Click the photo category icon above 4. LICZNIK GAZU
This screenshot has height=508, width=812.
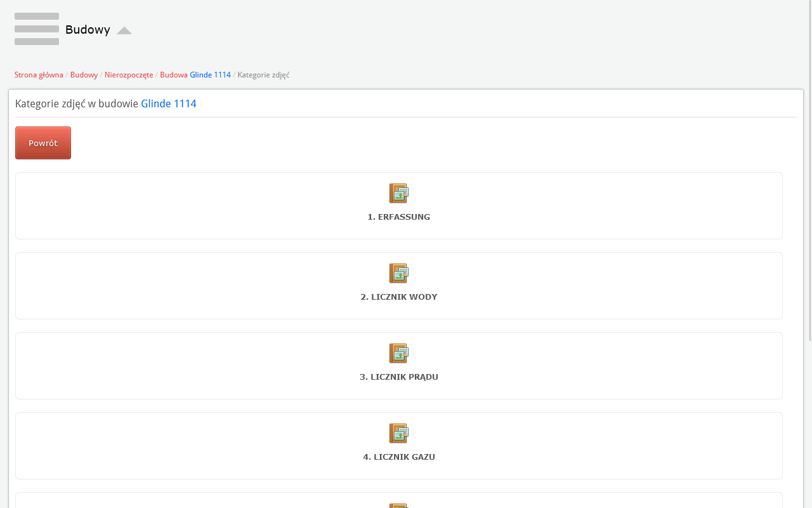398,433
